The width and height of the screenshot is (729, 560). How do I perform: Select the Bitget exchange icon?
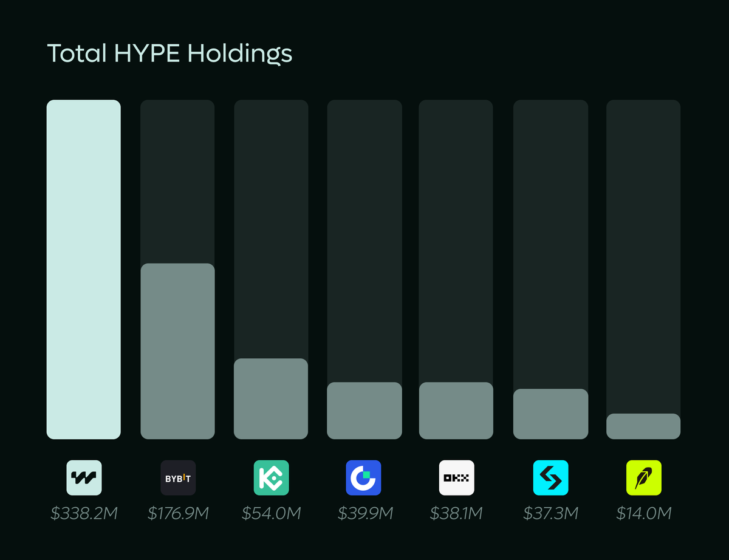[550, 478]
